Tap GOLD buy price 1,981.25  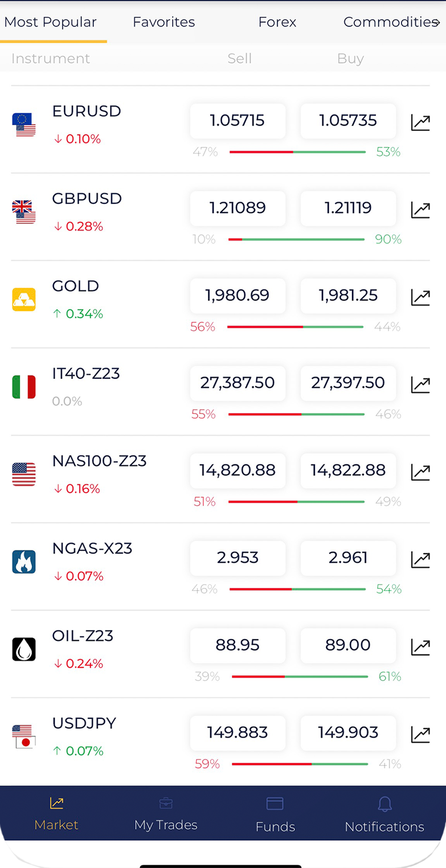click(x=348, y=296)
